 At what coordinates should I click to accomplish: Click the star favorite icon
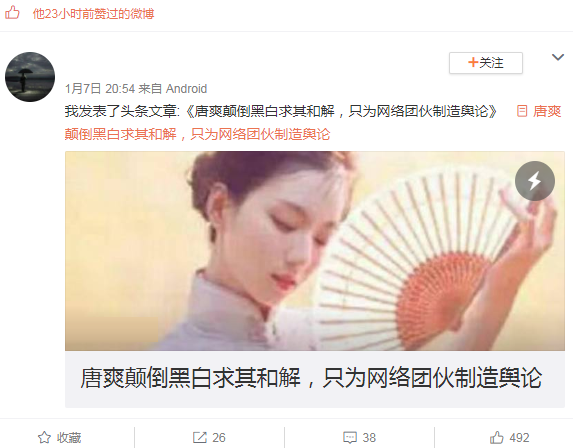pos(45,437)
